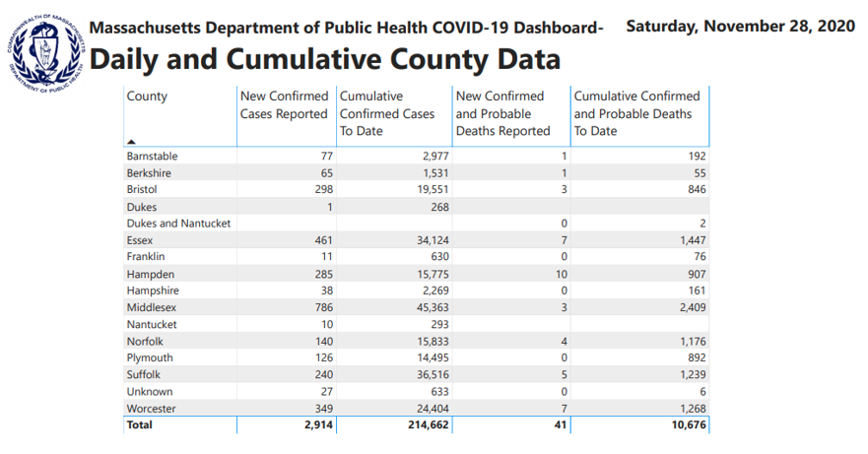Click Middlesex cumulative deaths value 2,409
This screenshot has height=454, width=868.
point(693,307)
